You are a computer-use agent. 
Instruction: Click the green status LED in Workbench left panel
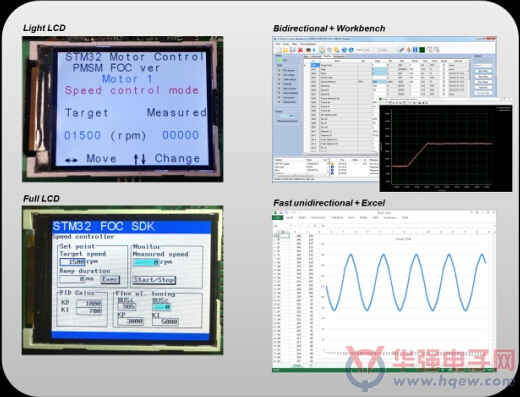pos(279,60)
